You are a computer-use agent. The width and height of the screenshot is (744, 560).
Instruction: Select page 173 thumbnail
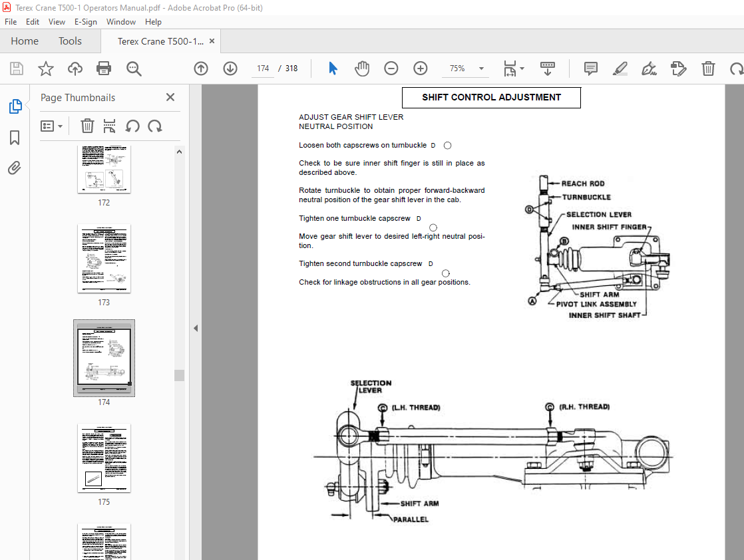(104, 259)
